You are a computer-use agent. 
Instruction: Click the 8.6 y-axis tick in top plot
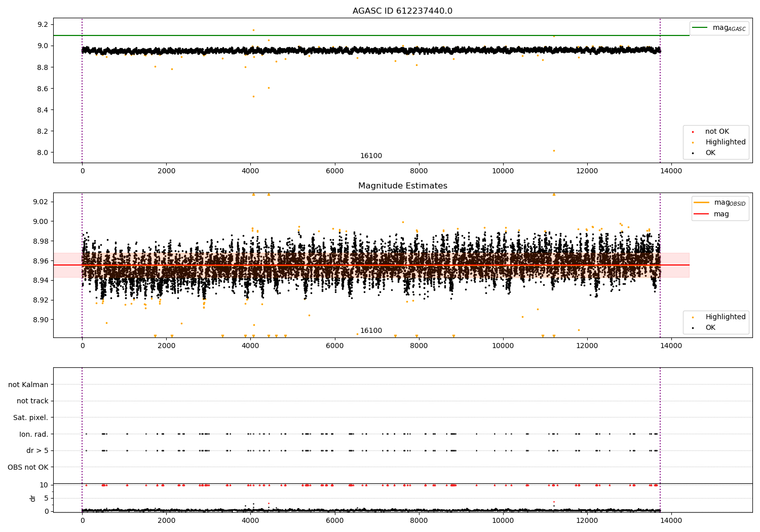pyautogui.click(x=43, y=89)
